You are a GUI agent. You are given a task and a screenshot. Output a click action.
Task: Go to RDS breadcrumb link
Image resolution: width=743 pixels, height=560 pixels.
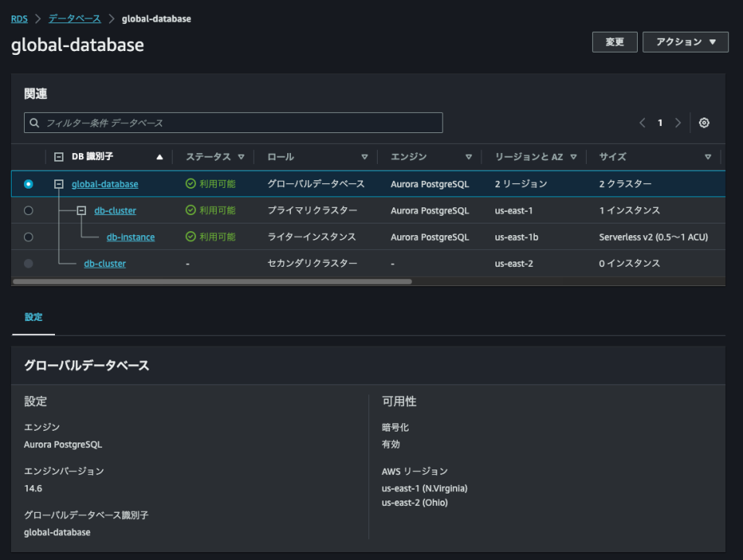click(x=19, y=19)
